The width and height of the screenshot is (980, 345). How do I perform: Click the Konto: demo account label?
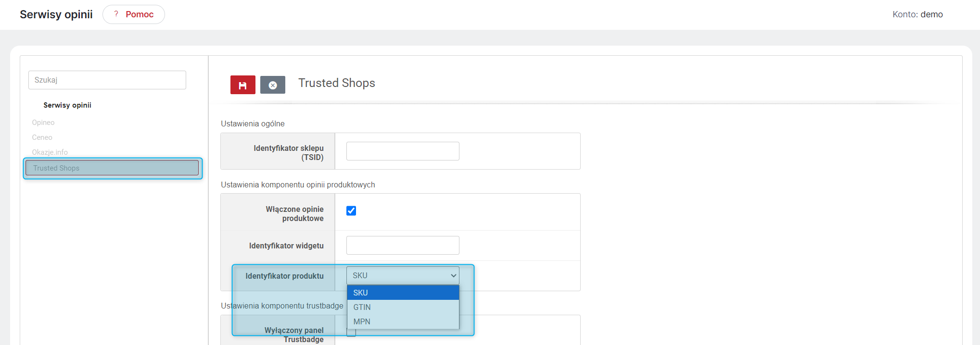(x=917, y=14)
